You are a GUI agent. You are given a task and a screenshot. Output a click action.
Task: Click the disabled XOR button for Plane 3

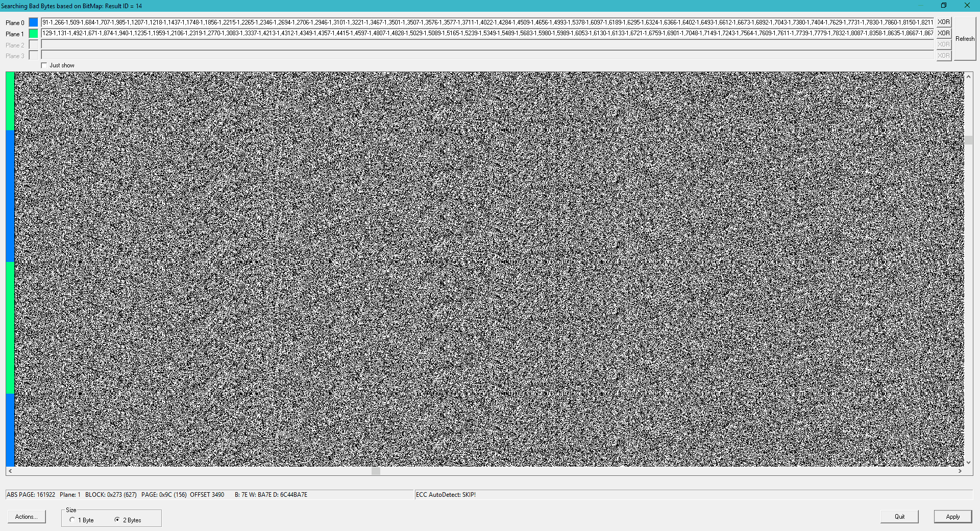point(944,56)
